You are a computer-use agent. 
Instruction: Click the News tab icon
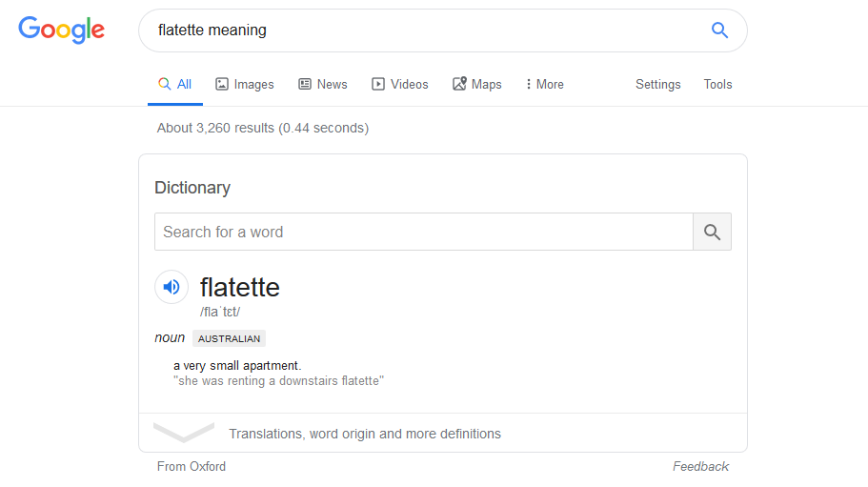pos(305,84)
